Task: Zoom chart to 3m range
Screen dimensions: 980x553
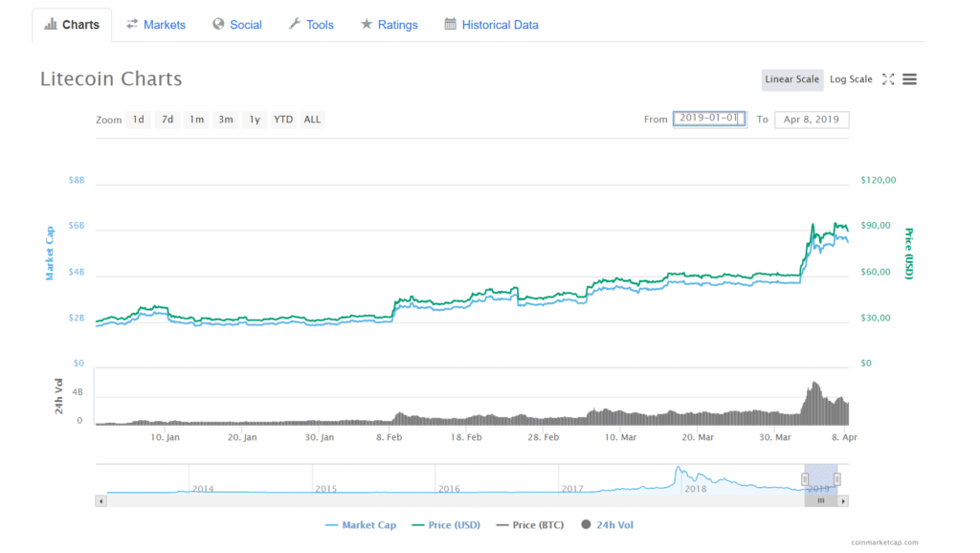Action: (226, 120)
